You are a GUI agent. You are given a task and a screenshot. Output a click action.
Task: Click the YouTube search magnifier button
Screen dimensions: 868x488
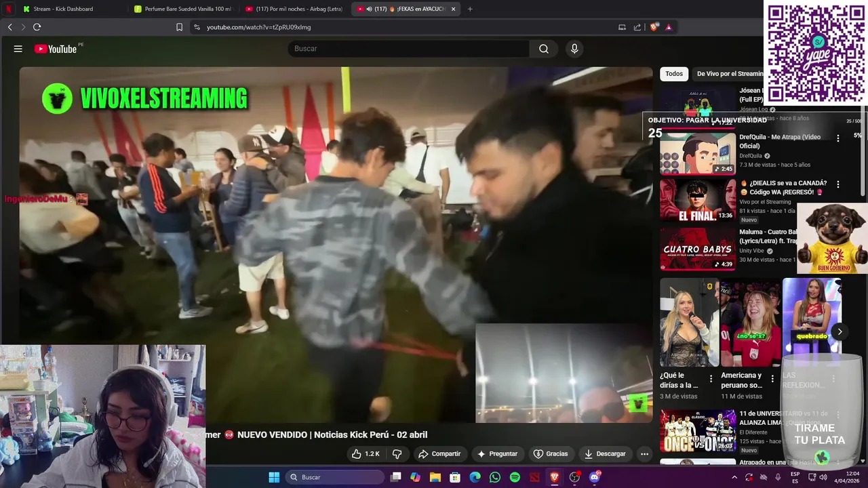544,49
